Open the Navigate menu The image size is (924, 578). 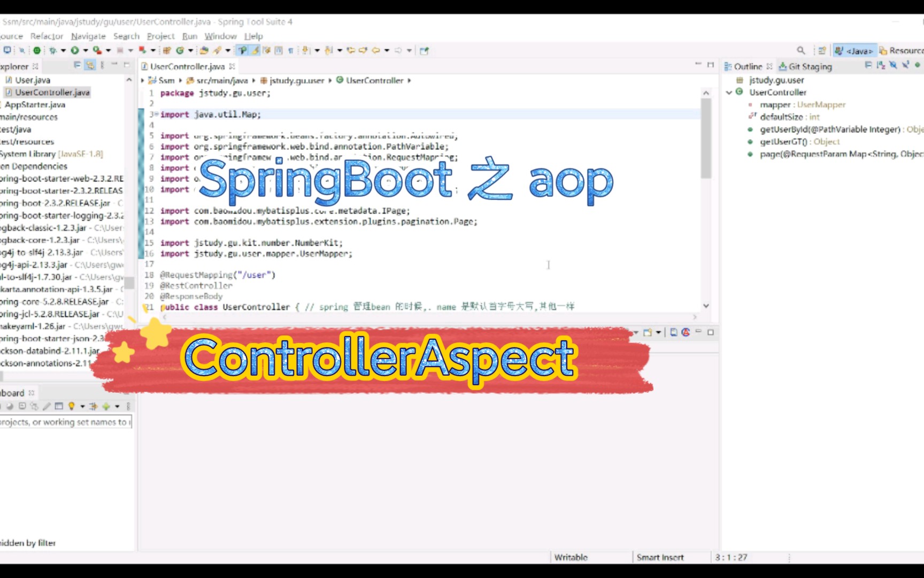(x=88, y=36)
